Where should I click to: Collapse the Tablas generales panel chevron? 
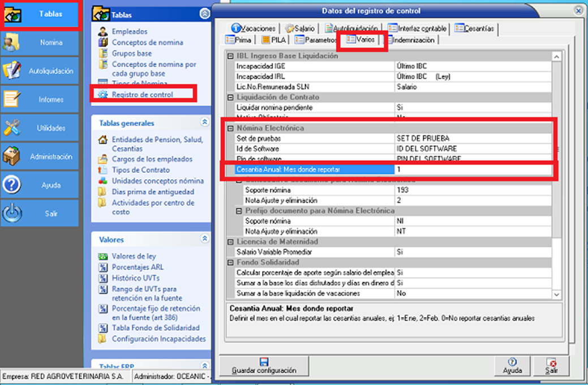(x=204, y=123)
